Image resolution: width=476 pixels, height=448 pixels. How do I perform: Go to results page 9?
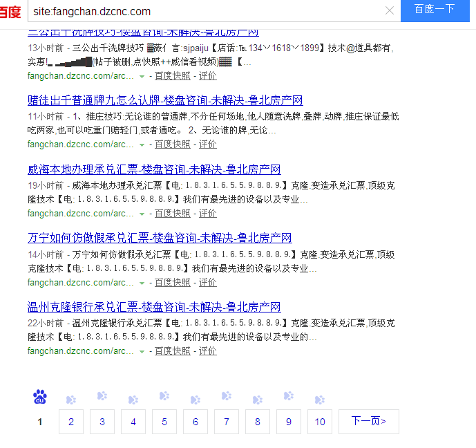[289, 422]
